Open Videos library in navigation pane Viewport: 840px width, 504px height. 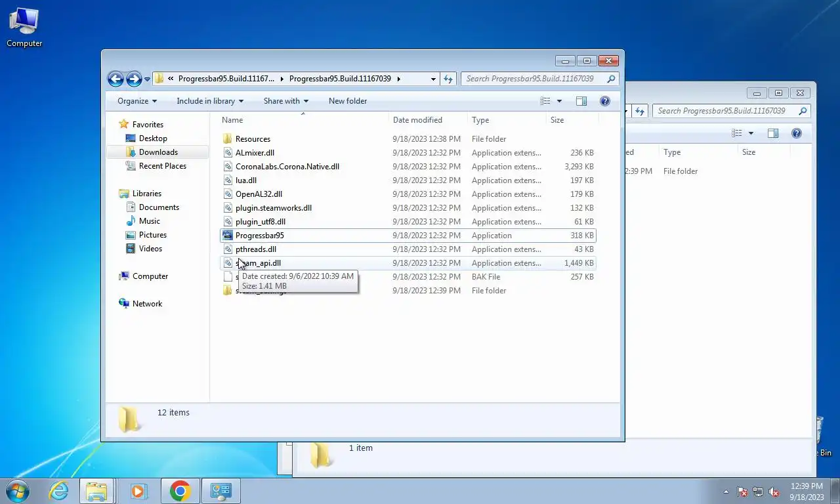coord(150,249)
